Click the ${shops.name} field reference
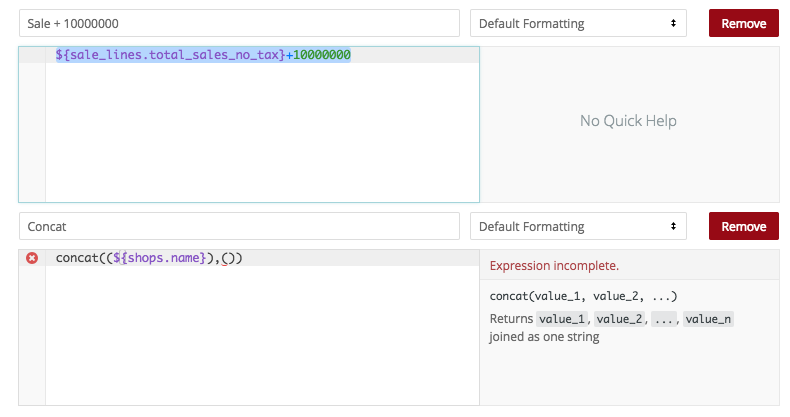Image resolution: width=790 pixels, height=417 pixels. point(160,258)
